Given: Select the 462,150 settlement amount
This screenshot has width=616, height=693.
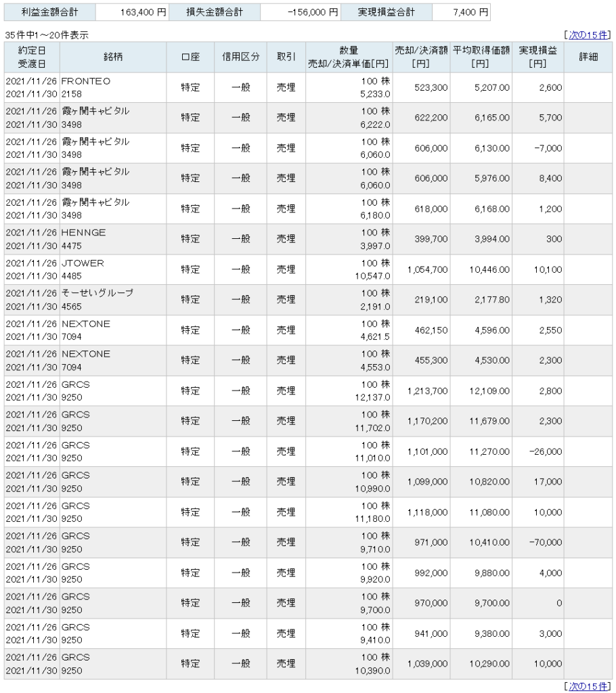Looking at the screenshot, I should coord(431,330).
